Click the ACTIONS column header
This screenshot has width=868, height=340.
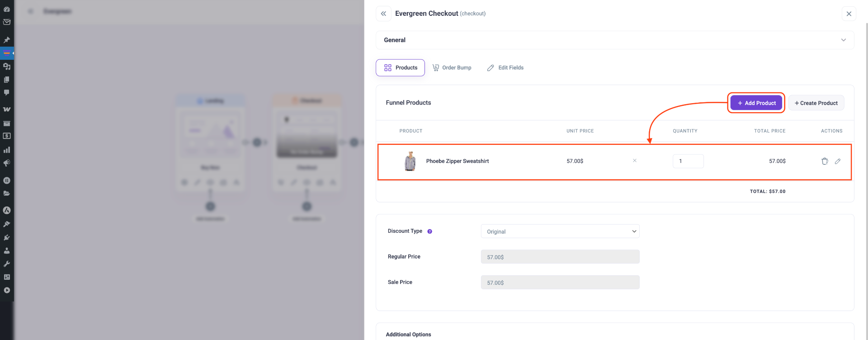(831, 131)
